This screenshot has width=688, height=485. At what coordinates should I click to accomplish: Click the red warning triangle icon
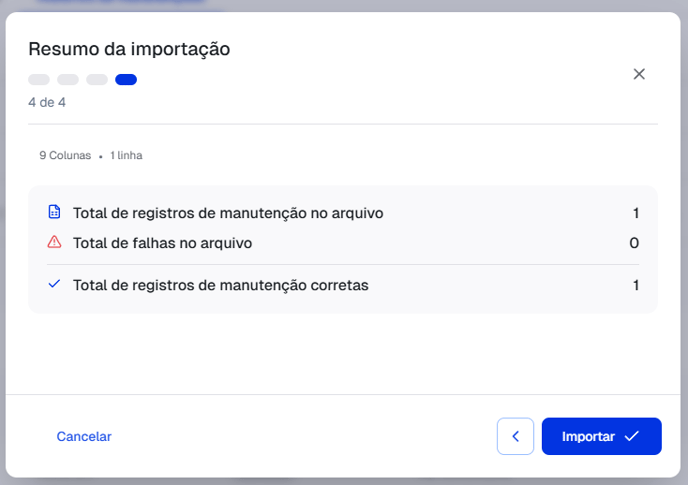(54, 242)
